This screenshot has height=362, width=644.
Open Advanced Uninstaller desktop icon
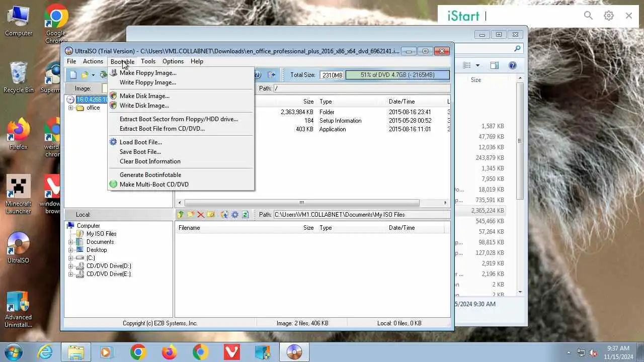point(18,309)
